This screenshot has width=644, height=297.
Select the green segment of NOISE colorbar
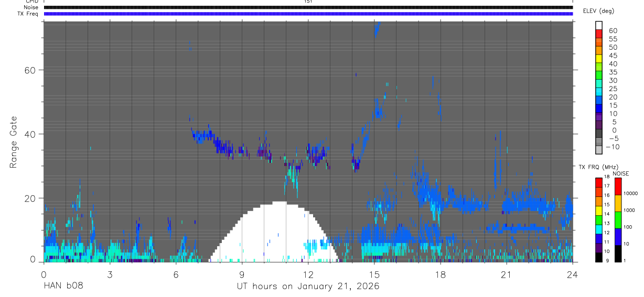(619, 220)
